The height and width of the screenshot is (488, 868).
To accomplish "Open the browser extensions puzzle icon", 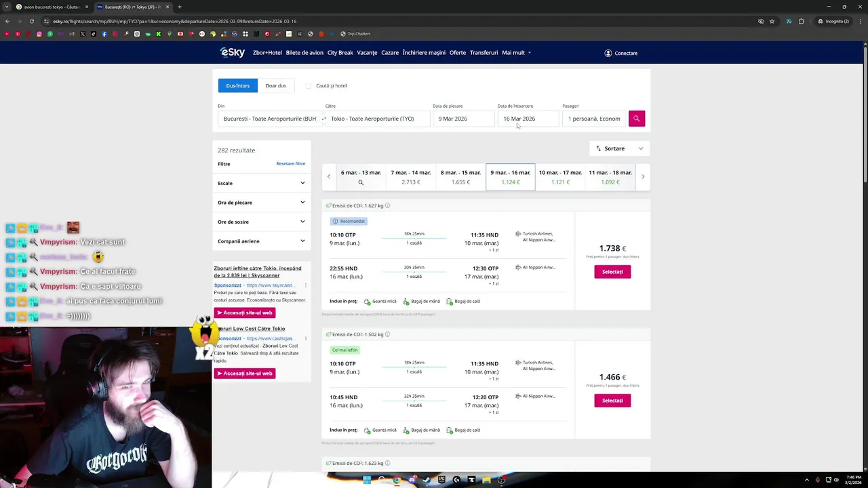I will (801, 21).
